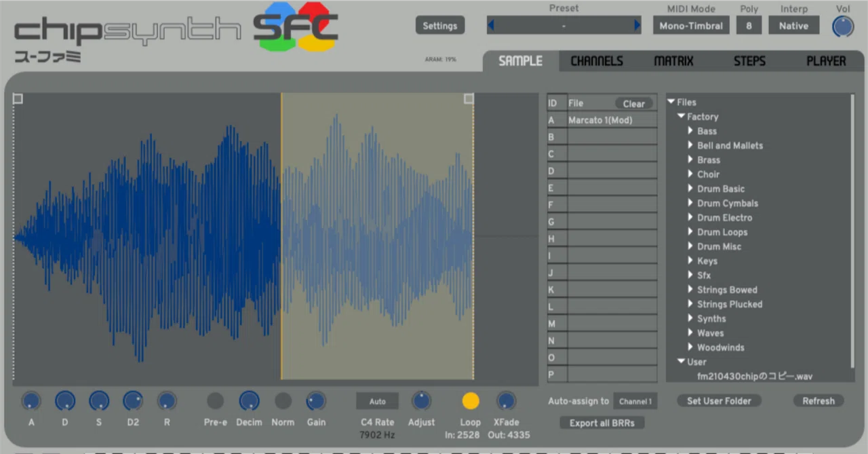The height and width of the screenshot is (454, 868).
Task: Expand the Brass folder
Action: [x=691, y=159]
